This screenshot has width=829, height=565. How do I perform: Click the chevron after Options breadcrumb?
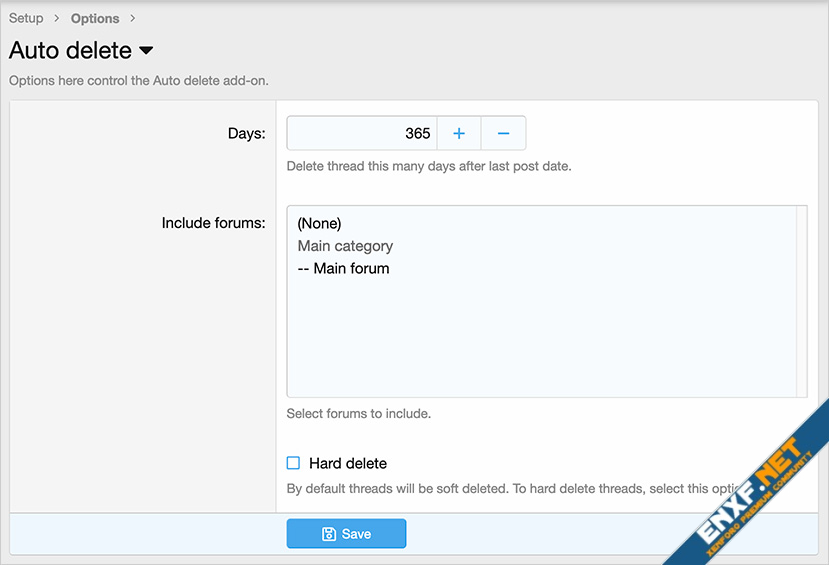[x=133, y=18]
